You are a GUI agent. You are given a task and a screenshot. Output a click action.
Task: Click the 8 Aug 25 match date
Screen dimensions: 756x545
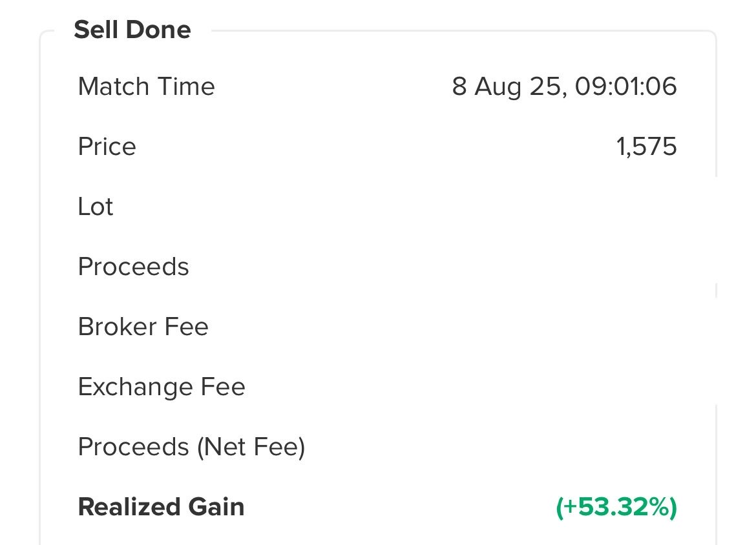click(x=506, y=87)
